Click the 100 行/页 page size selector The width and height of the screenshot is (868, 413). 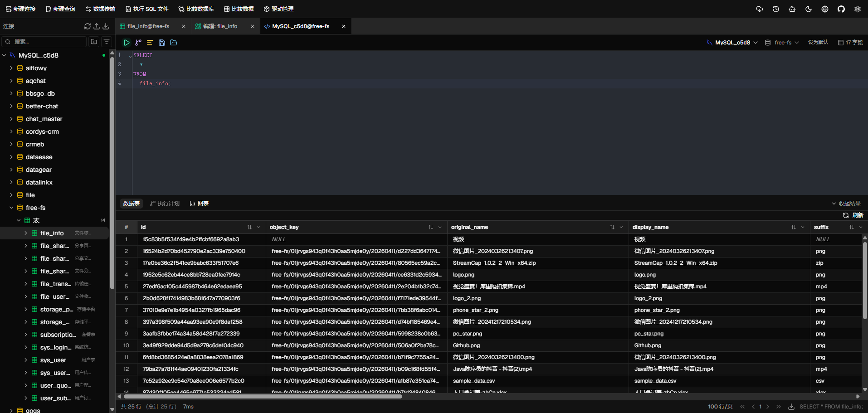pos(720,407)
